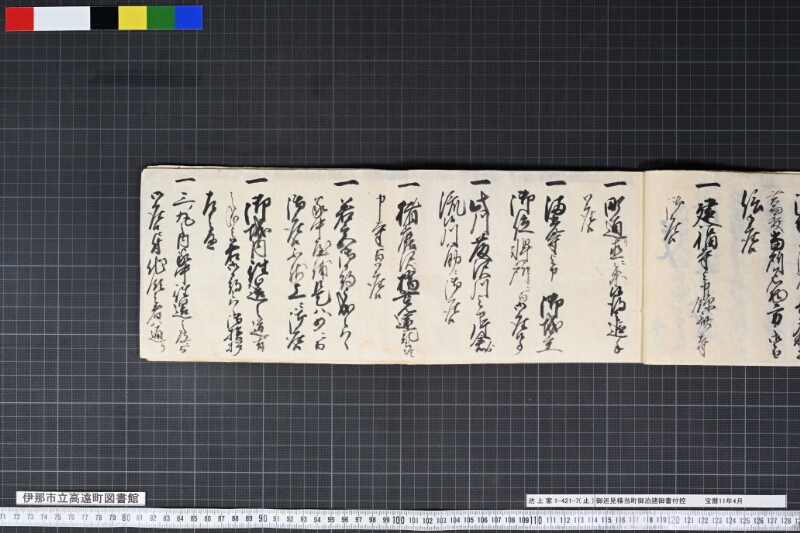800x533 pixels.
Task: Click the title text '御巡見様当町御泊諸御書付控'
Action: pos(640,501)
